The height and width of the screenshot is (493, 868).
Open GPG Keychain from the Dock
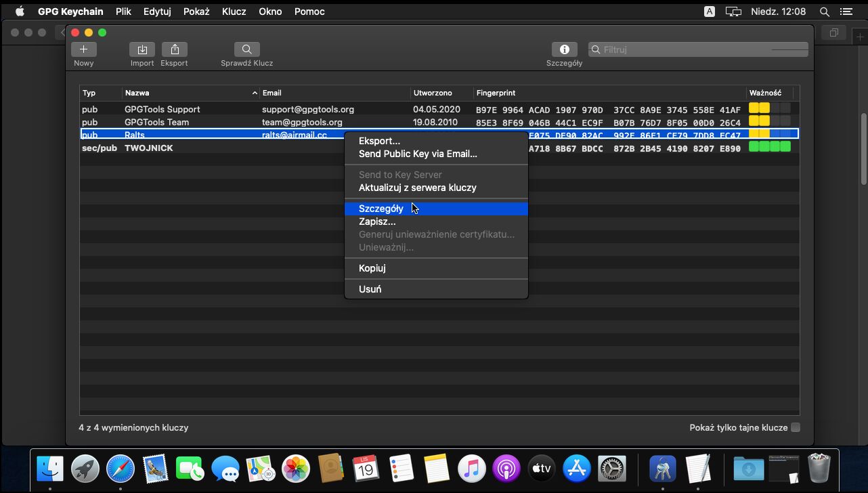(662, 469)
